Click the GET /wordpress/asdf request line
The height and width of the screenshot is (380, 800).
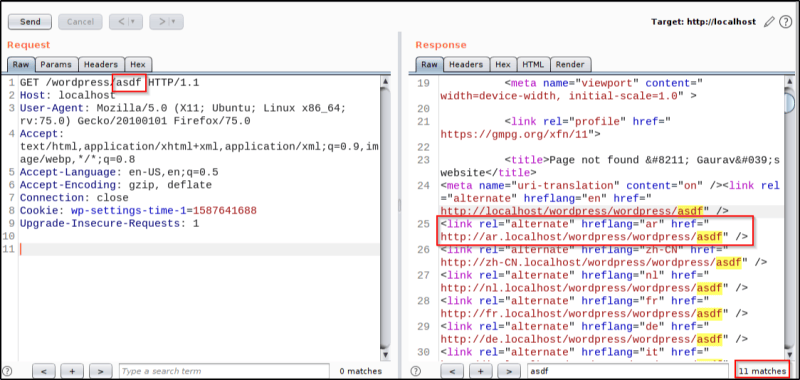110,82
